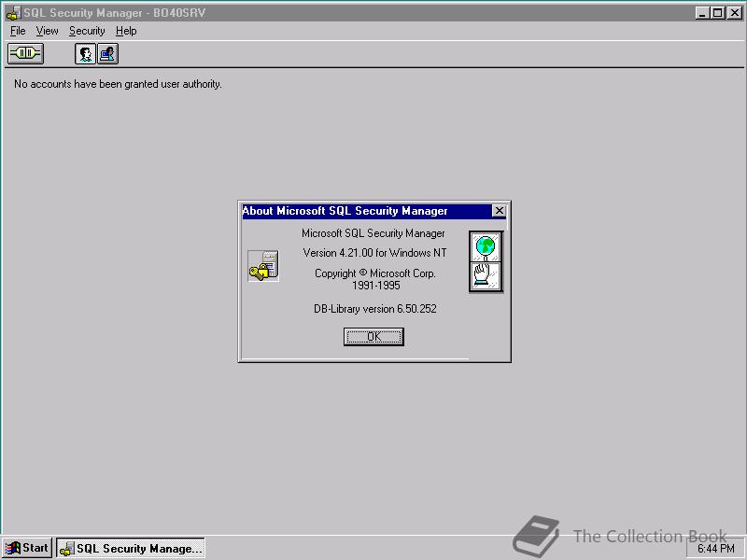747x560 pixels.
Task: Open the Help menu
Action: tap(126, 31)
